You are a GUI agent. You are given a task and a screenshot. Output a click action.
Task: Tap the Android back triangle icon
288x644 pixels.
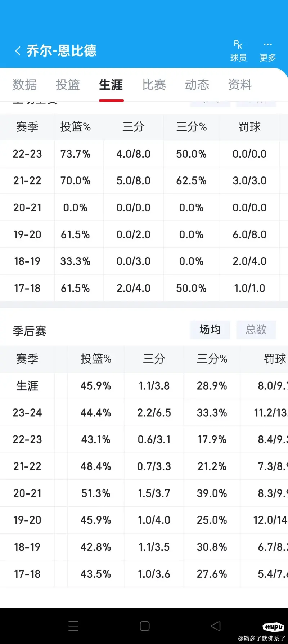tap(216, 626)
